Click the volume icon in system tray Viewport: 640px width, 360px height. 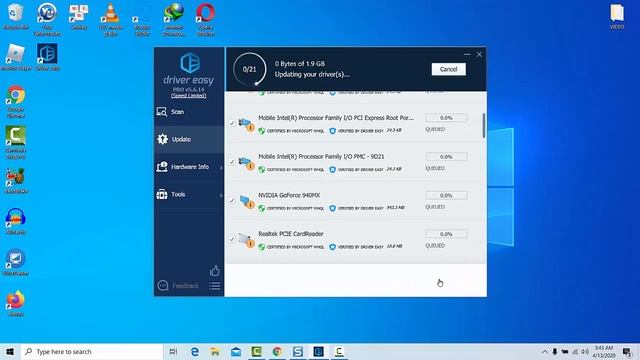[x=585, y=351]
